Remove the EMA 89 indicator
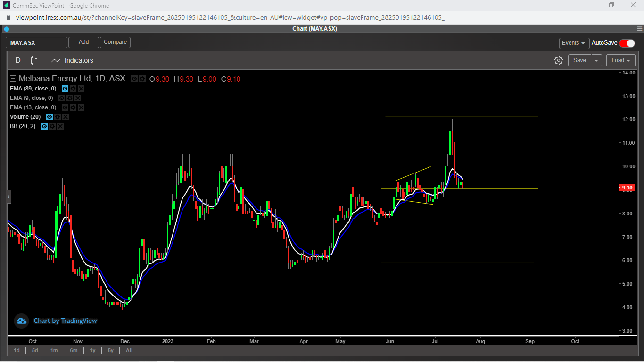 click(x=81, y=89)
